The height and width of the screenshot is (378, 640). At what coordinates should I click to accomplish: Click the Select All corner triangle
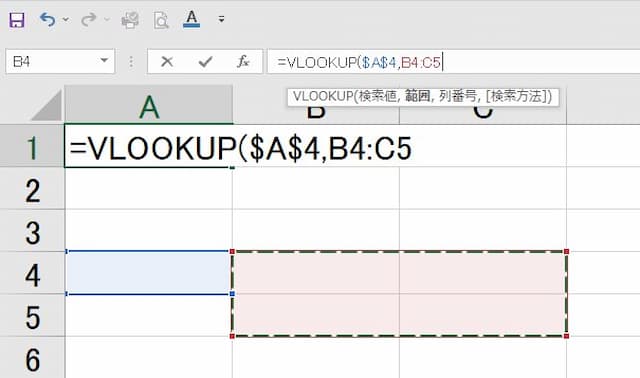coord(47,105)
